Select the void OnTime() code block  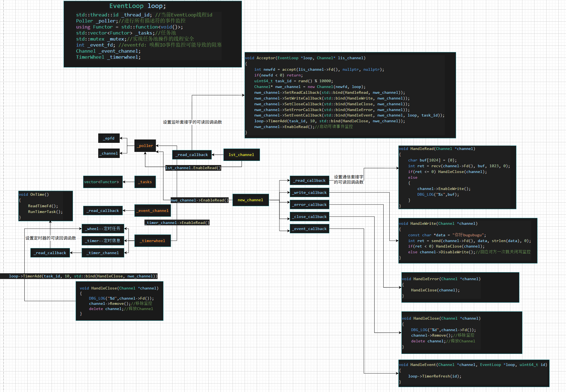tap(46, 206)
